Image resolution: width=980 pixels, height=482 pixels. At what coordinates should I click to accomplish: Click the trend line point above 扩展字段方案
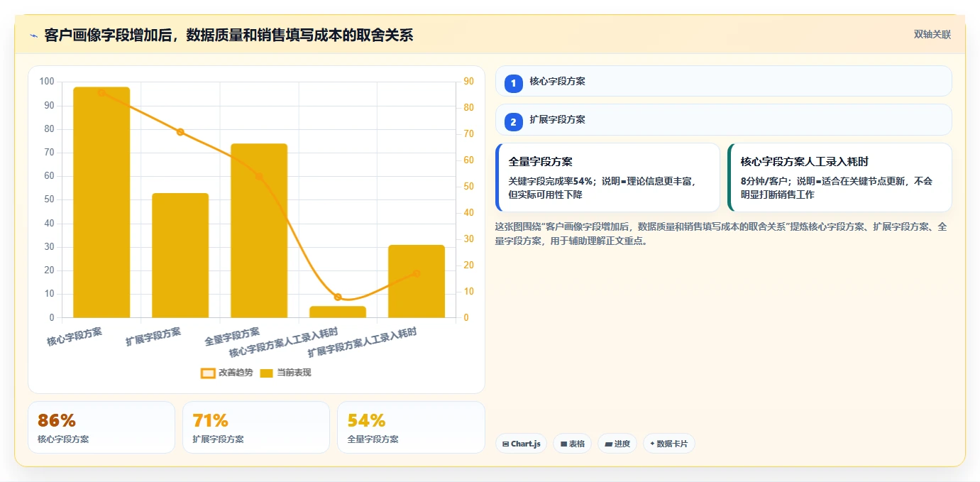pyautogui.click(x=180, y=132)
